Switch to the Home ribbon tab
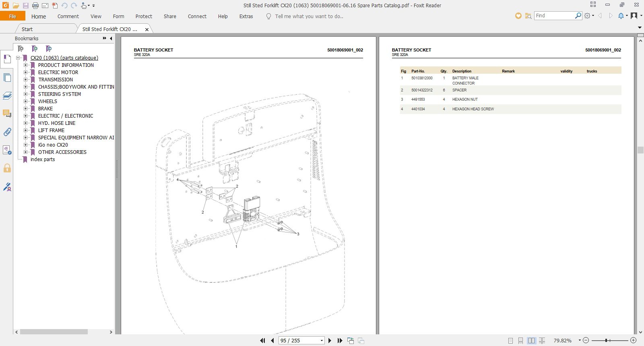 39,17
